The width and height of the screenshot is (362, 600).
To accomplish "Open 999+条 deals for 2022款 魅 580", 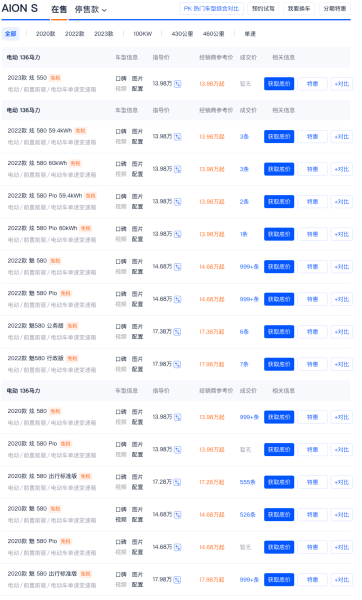I will click(249, 267).
